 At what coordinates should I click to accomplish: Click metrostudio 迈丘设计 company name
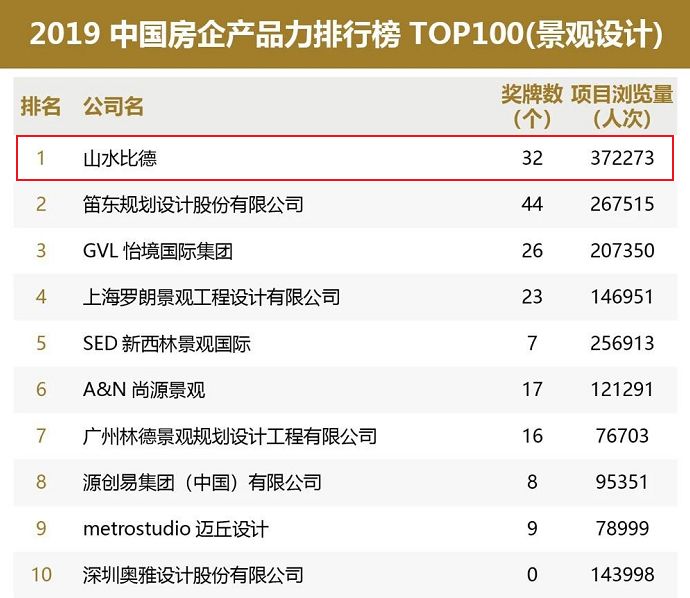(x=176, y=528)
